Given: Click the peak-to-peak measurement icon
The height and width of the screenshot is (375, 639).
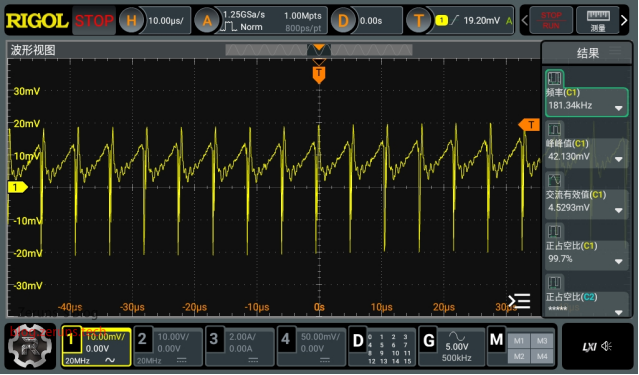Looking at the screenshot, I should point(554,130).
